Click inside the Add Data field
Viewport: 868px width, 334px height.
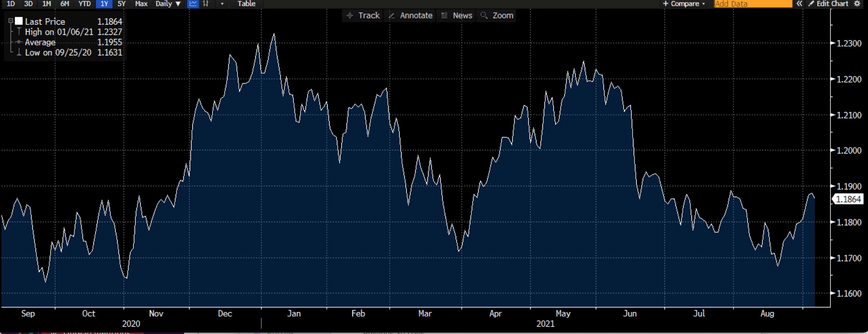coord(753,4)
